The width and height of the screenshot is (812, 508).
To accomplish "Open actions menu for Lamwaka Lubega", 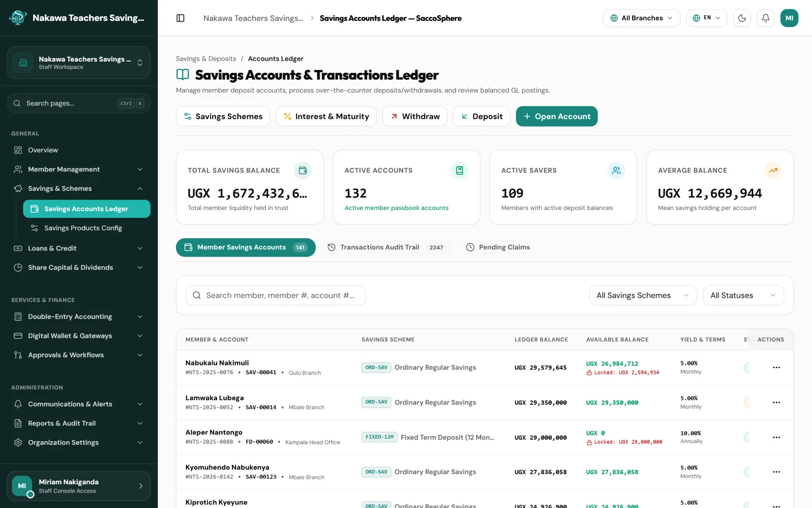I will click(776, 402).
